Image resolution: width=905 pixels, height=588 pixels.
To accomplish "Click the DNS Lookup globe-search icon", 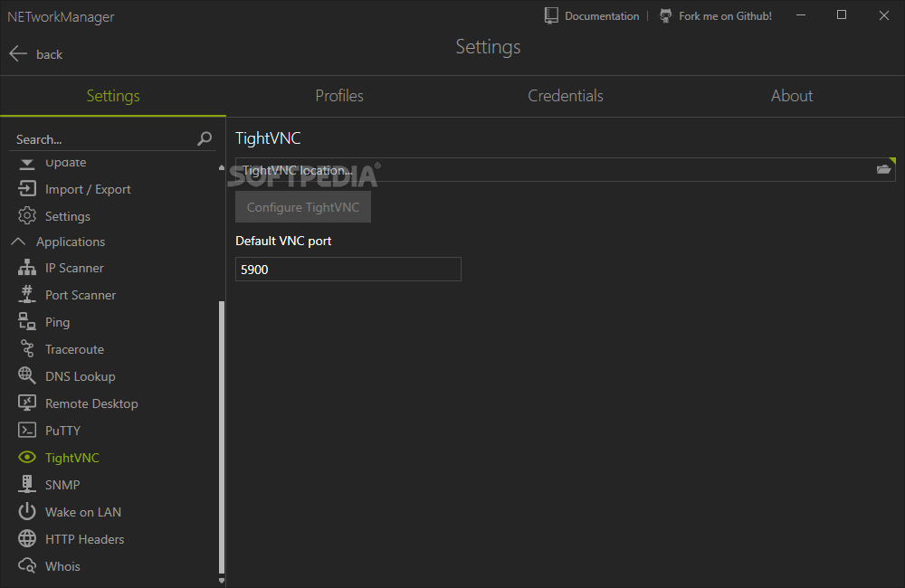I will pyautogui.click(x=26, y=375).
